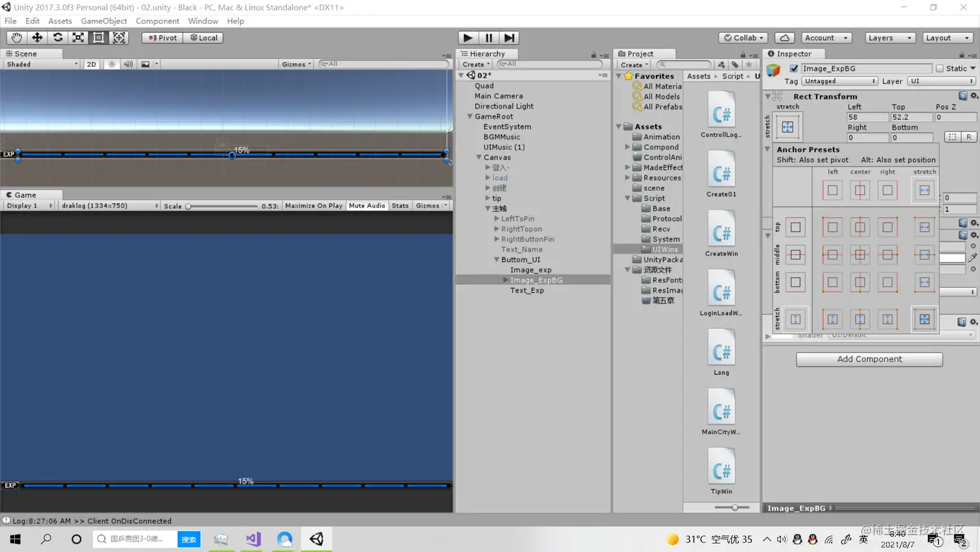Open the Rect Transform gear settings
The width and height of the screenshot is (980, 552).
tap(974, 96)
